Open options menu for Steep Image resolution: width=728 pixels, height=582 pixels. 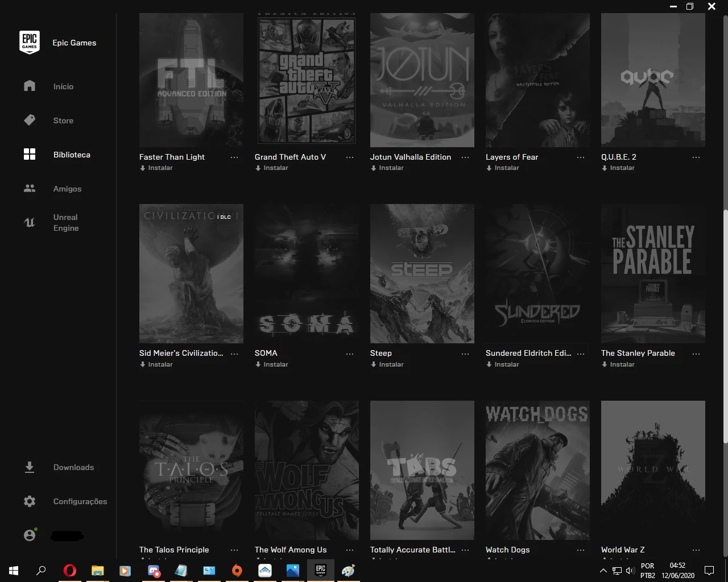(465, 354)
